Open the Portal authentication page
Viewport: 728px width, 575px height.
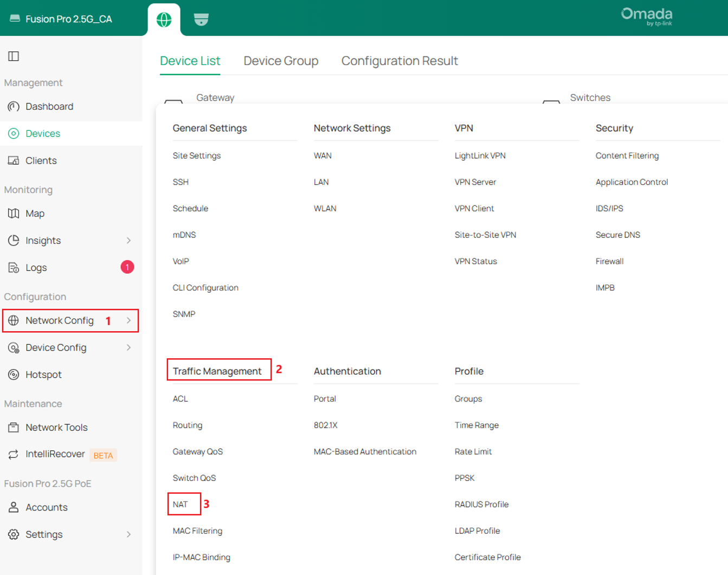325,399
